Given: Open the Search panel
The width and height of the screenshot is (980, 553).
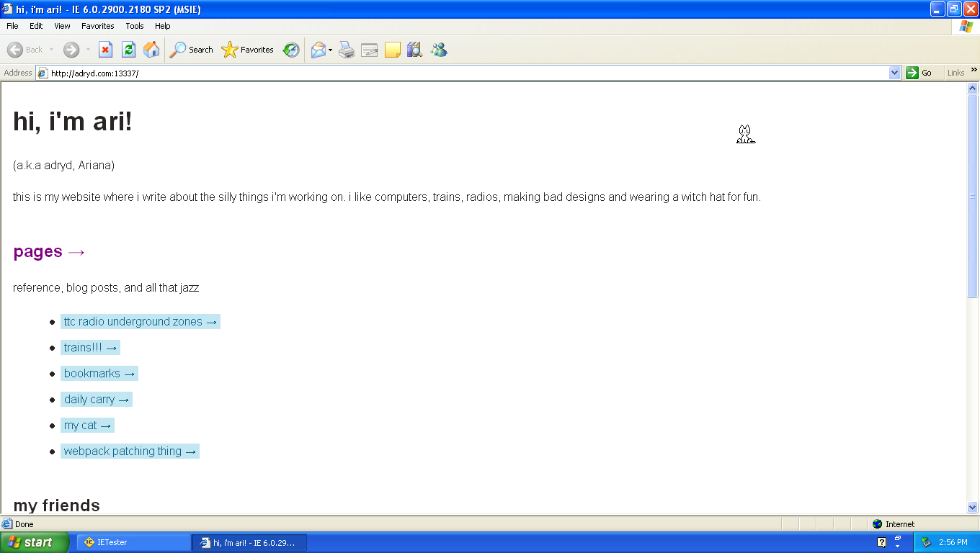Looking at the screenshot, I should point(189,49).
